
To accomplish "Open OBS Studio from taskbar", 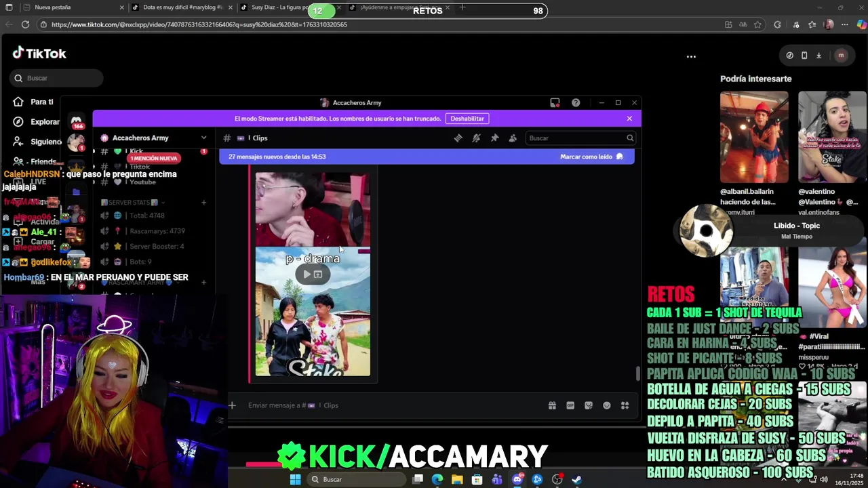I will pyautogui.click(x=557, y=479).
